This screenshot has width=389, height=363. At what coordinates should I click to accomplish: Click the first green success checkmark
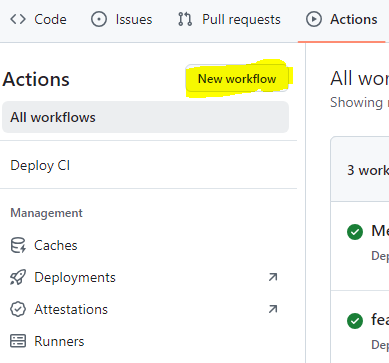[x=355, y=232]
